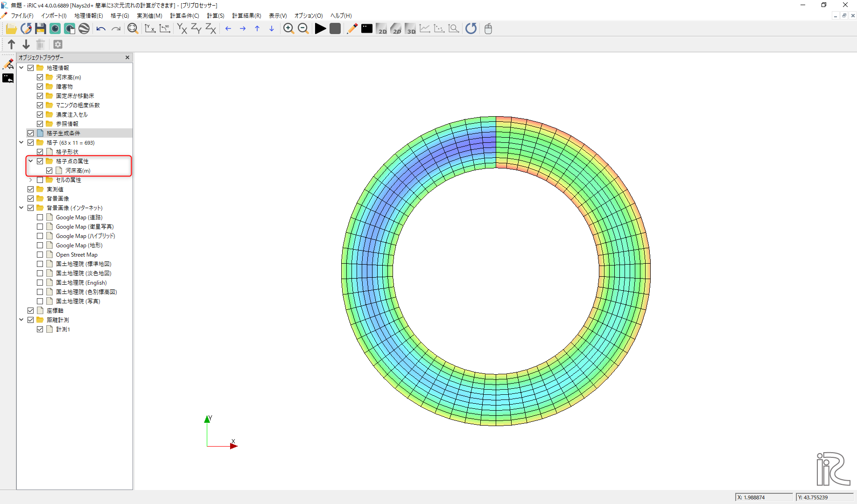
Task: Undo the last action
Action: point(101,29)
